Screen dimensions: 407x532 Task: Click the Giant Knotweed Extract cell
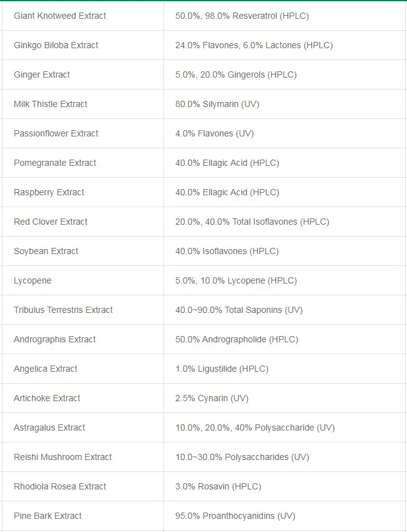tap(60, 16)
